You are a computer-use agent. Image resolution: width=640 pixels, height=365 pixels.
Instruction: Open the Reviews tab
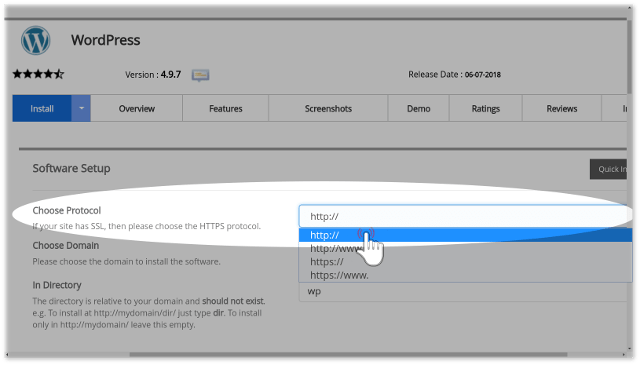click(x=562, y=109)
